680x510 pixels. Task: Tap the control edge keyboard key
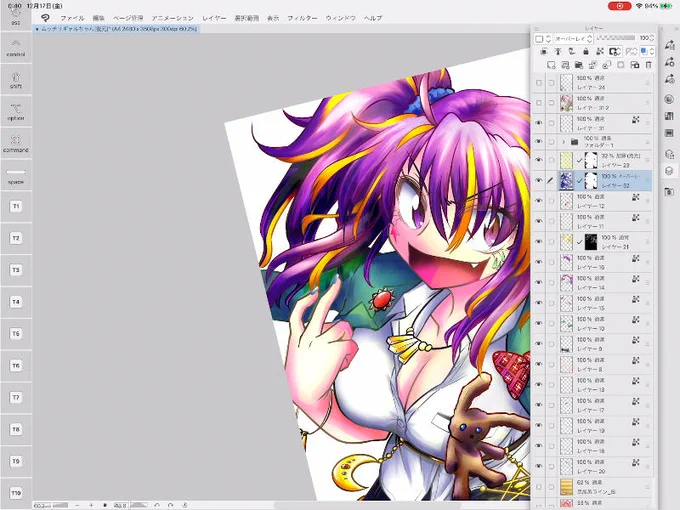click(x=16, y=48)
